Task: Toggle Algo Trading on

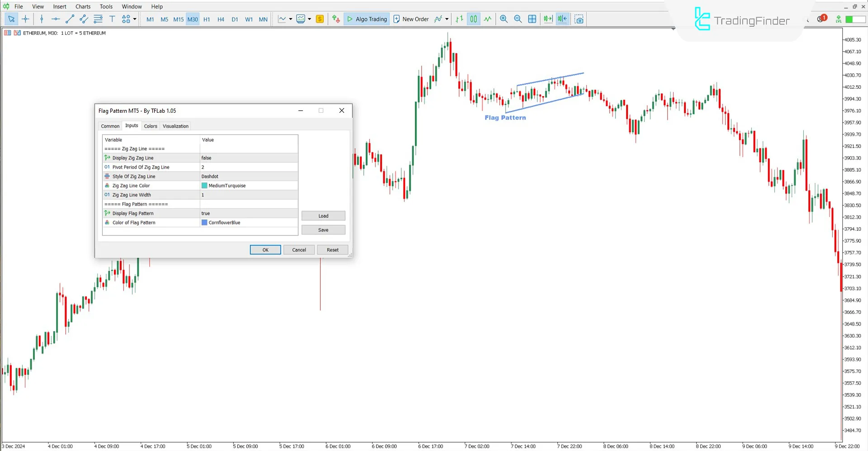Action: tap(366, 19)
